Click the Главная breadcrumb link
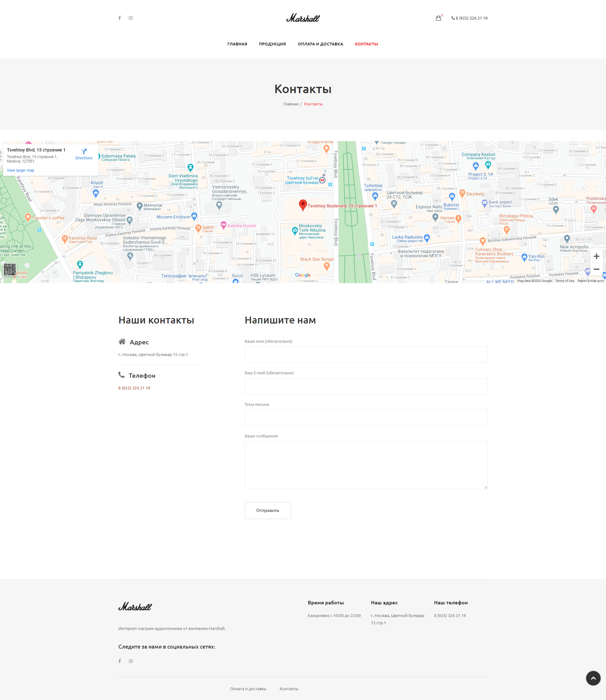Viewport: 606px width, 700px height. point(290,104)
